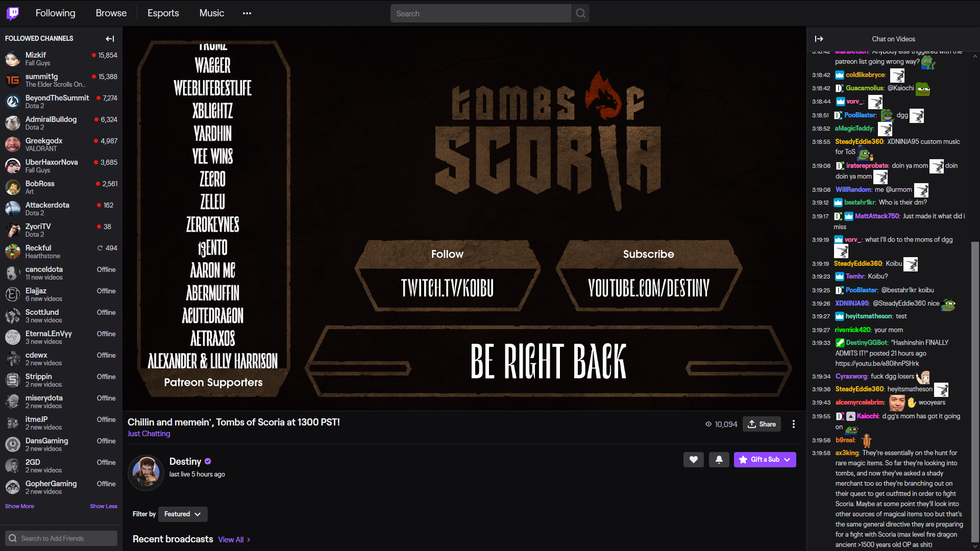This screenshot has height=551, width=980.
Task: Open EternaLEnVyy channel avatar
Action: (x=13, y=337)
